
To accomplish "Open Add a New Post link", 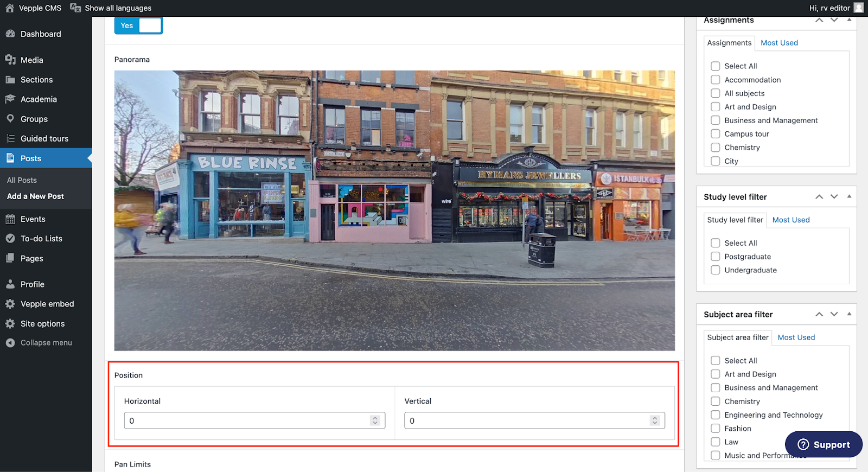I will point(35,196).
